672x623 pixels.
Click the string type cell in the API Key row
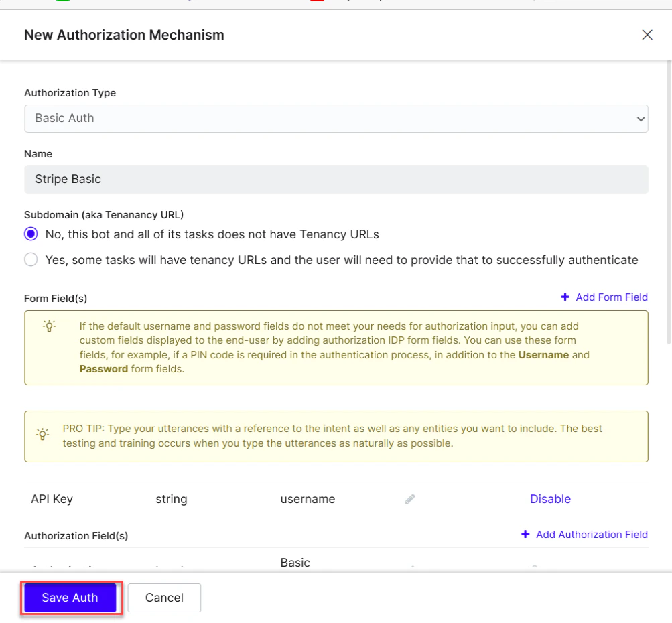[x=172, y=498]
